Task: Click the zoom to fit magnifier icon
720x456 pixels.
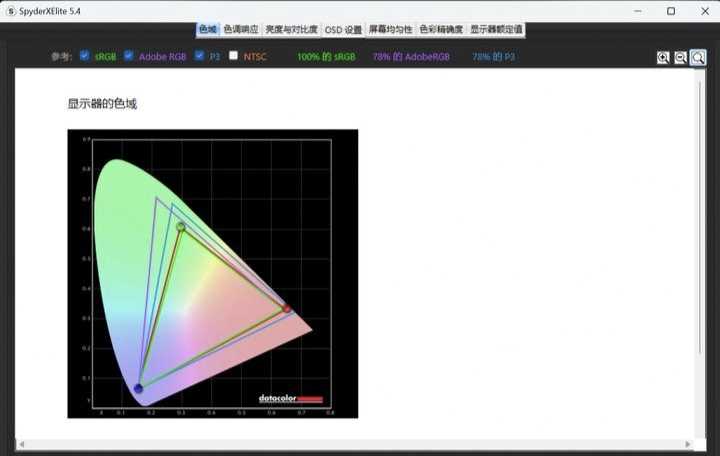Action: pos(698,58)
